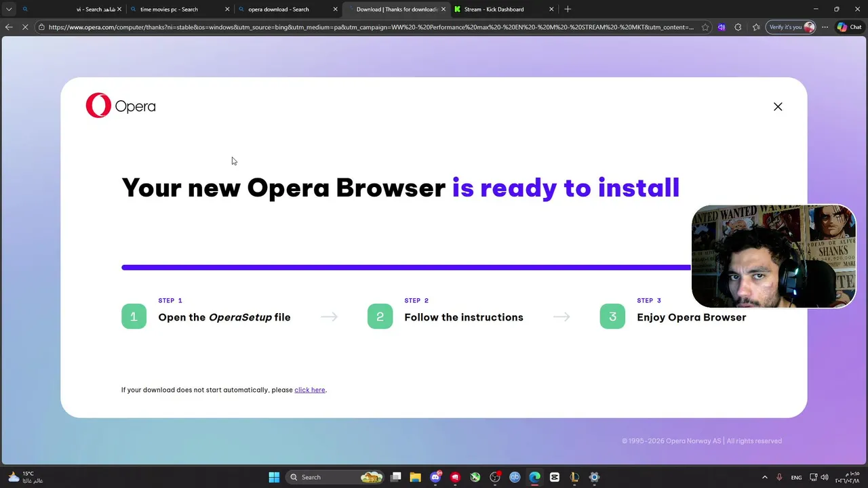Open Discord from the taskbar
Screen dimensions: 868x488
pyautogui.click(x=435, y=477)
